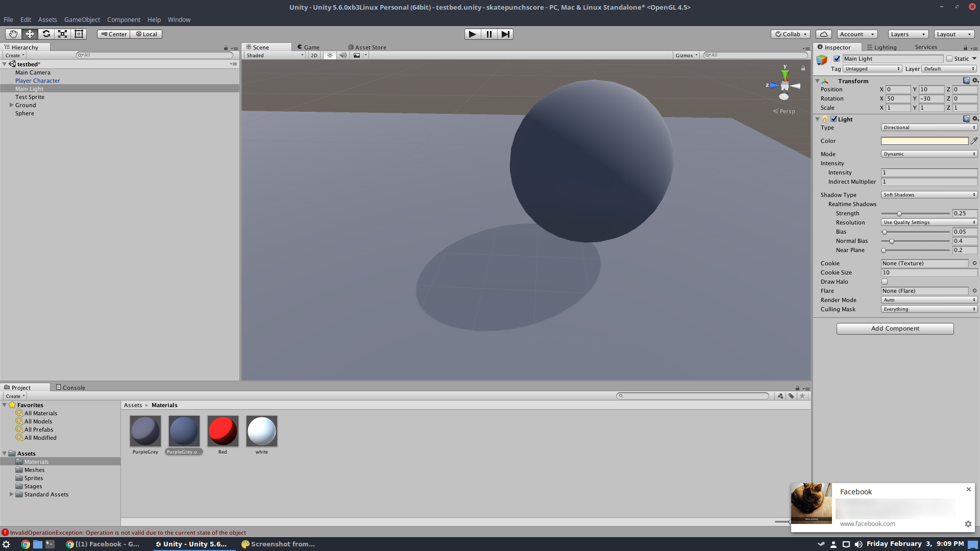Open the Tag dropdown
980x551 pixels.
click(872, 69)
